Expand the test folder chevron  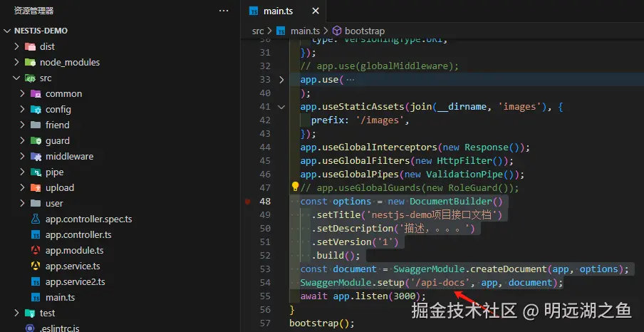(x=16, y=313)
